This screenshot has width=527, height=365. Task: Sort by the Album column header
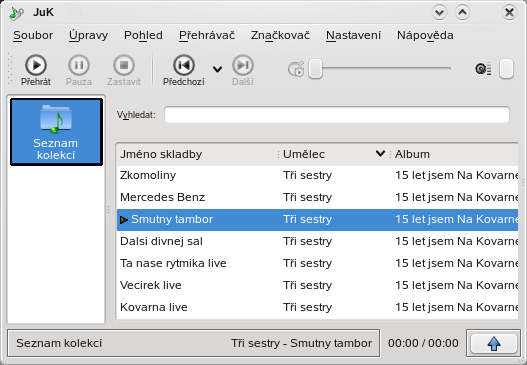(x=454, y=154)
